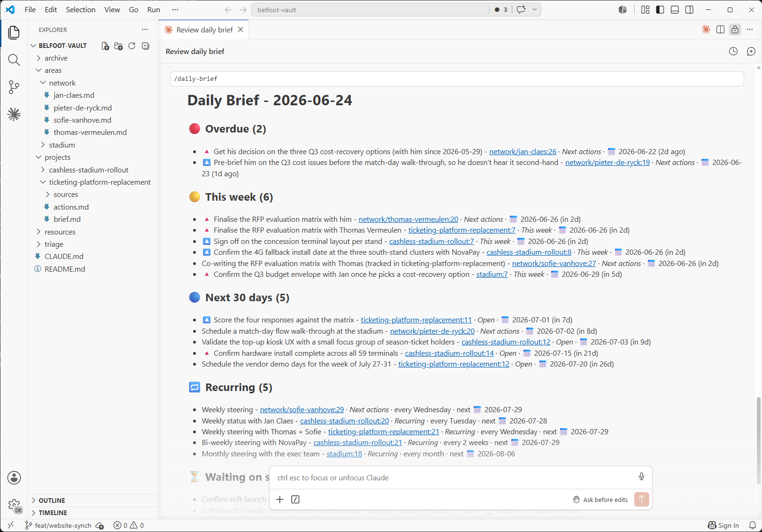The height and width of the screenshot is (532, 762).
Task: Click the belfoot-vault command center search
Action: click(x=370, y=10)
